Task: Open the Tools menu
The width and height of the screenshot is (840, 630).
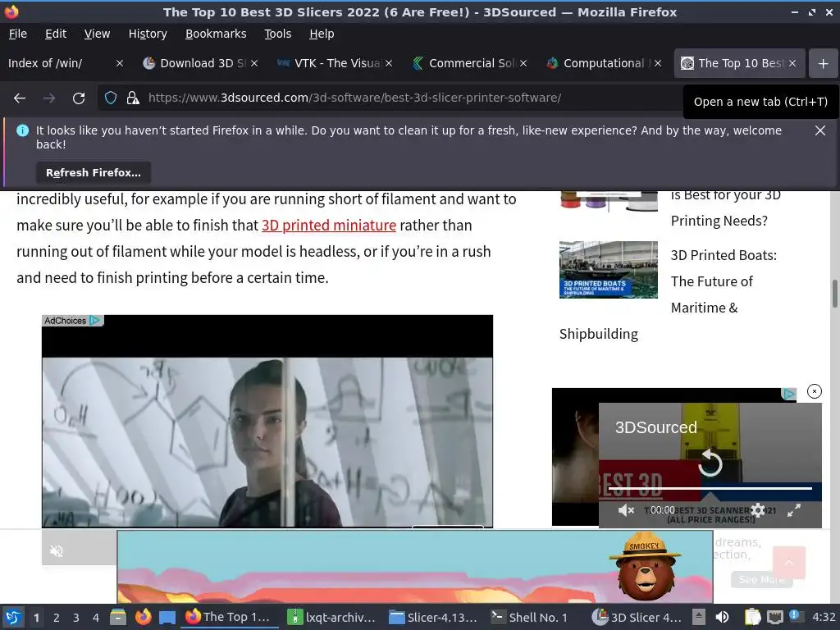Action: 277,34
